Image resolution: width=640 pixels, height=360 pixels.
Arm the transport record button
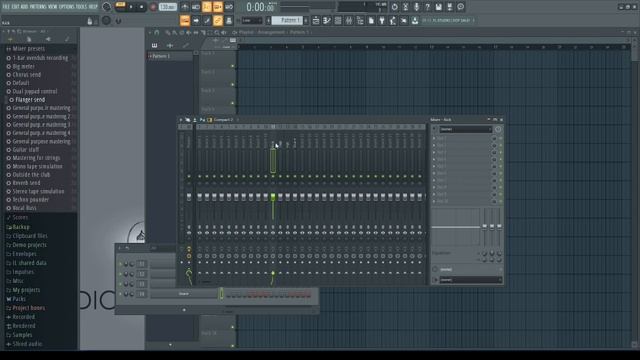tap(153, 7)
